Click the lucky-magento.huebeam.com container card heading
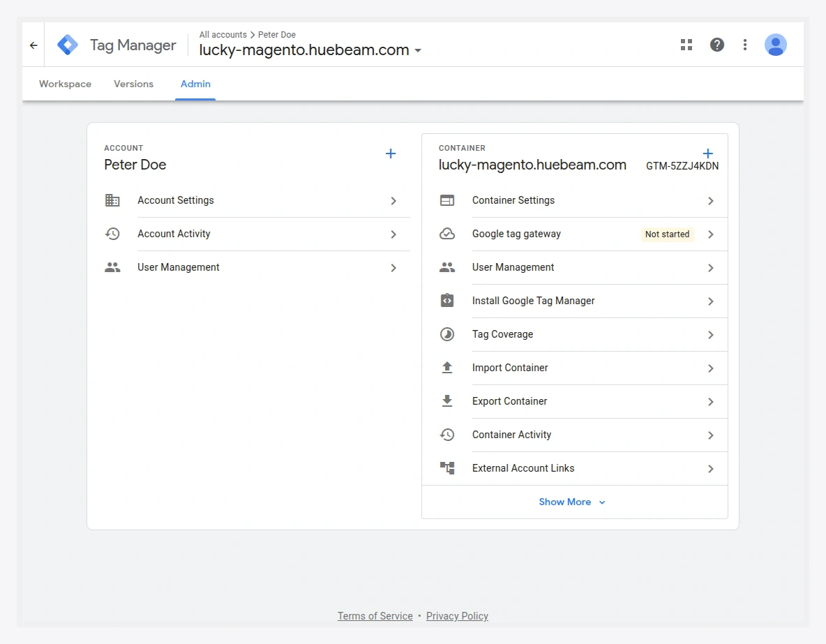 pos(532,165)
